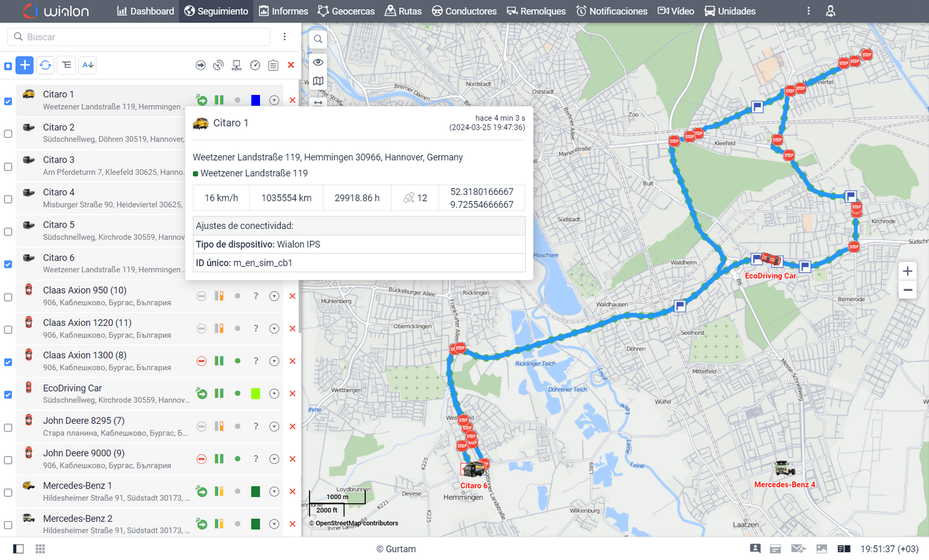Click the OpenStreetMap contributors link

[x=357, y=523]
